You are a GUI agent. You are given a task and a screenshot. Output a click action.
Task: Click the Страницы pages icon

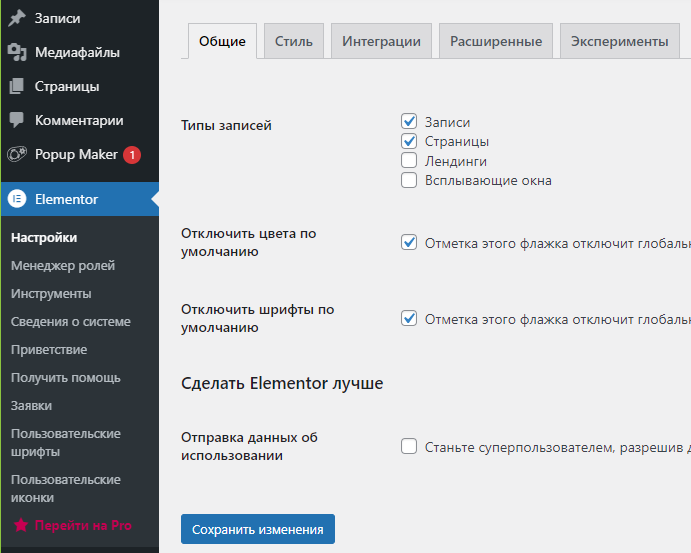click(x=17, y=86)
